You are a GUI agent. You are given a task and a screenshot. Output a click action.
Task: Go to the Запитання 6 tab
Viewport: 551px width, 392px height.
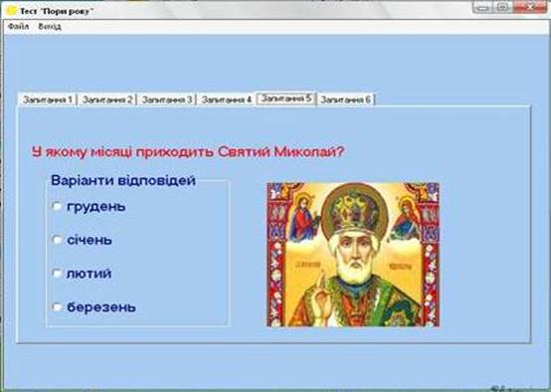(x=346, y=99)
